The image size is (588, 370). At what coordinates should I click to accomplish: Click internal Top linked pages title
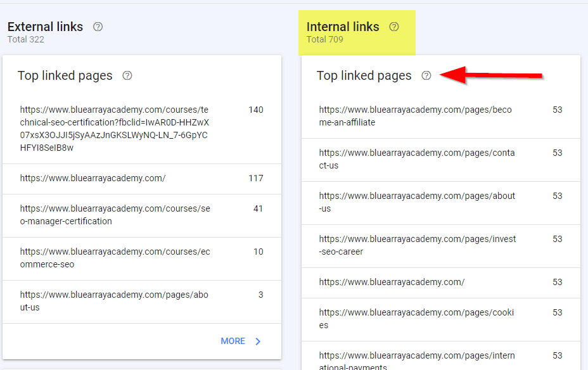[x=364, y=76]
